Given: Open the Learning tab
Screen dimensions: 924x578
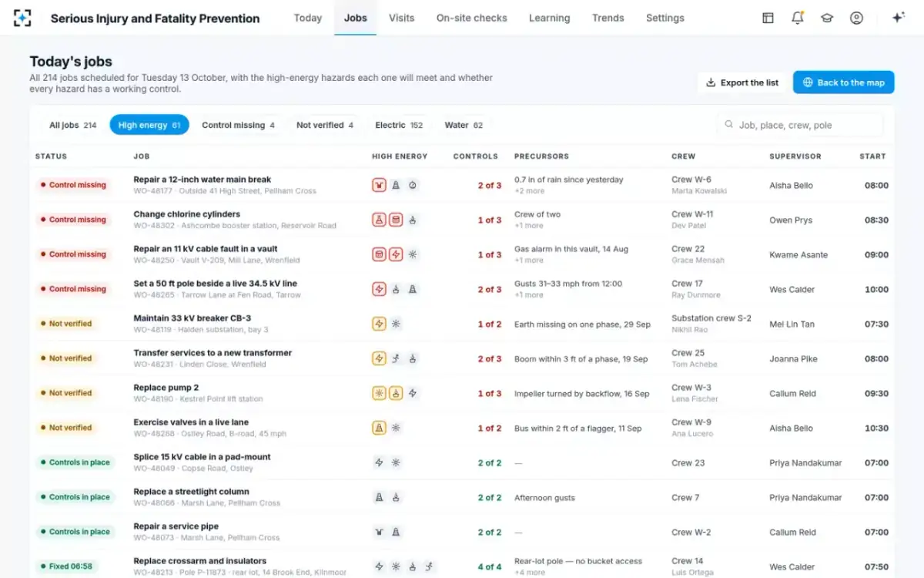Looking at the screenshot, I should (550, 18).
